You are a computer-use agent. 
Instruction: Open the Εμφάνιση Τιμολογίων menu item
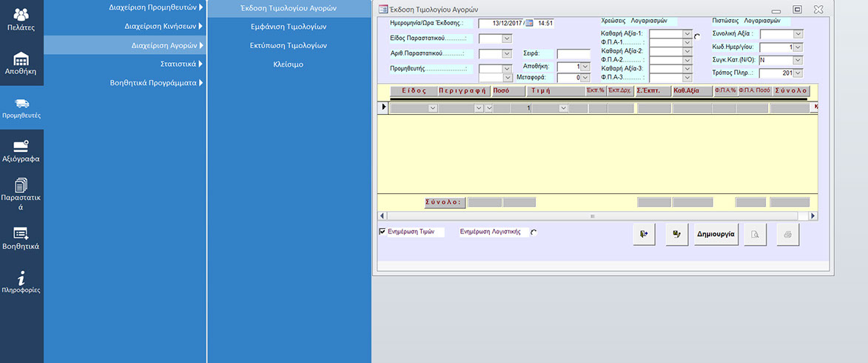click(289, 27)
